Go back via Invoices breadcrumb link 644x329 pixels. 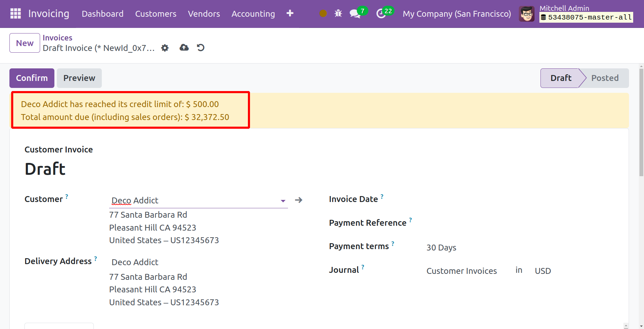58,38
